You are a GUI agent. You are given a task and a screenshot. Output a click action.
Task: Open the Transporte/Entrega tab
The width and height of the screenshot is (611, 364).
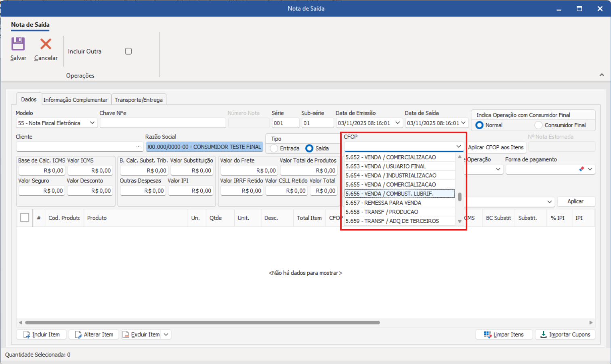(139, 100)
